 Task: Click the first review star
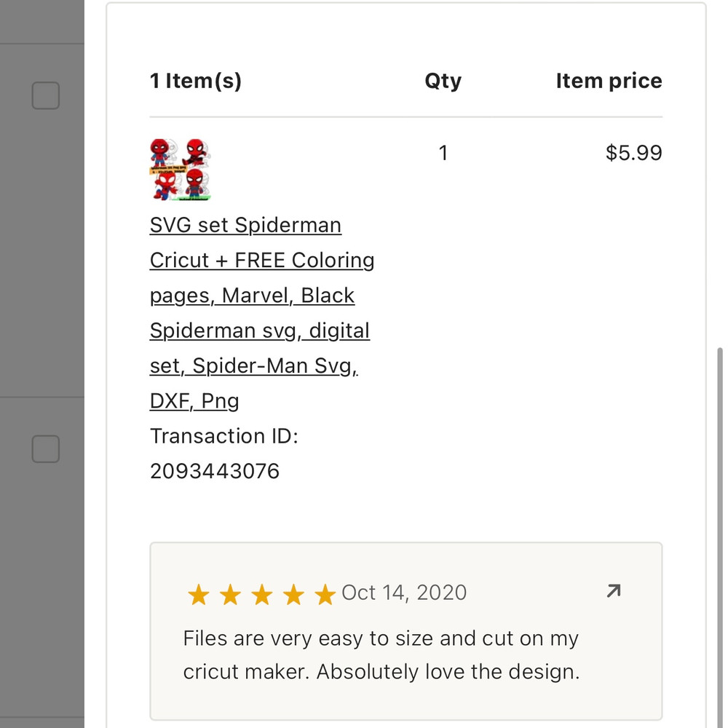198,596
